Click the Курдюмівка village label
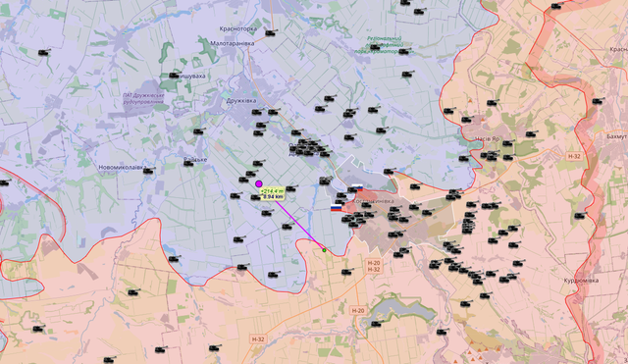628x364 pixels. click(581, 281)
